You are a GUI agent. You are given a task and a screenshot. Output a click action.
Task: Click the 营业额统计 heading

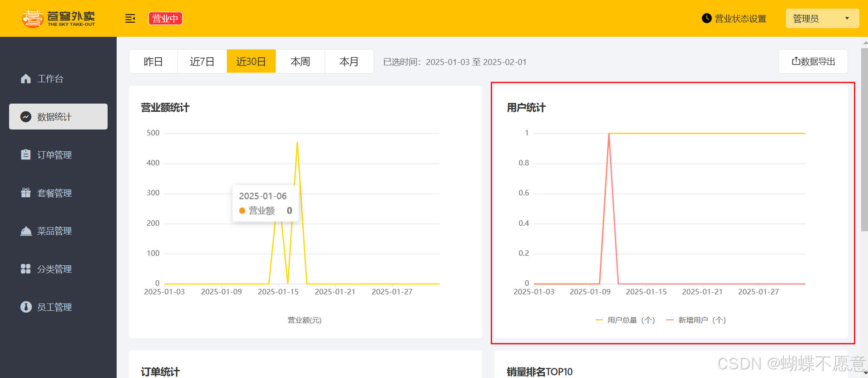pyautogui.click(x=165, y=108)
